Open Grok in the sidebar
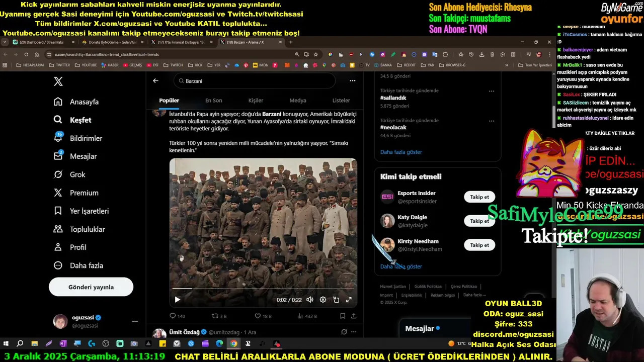The height and width of the screenshot is (362, 644). click(x=69, y=174)
